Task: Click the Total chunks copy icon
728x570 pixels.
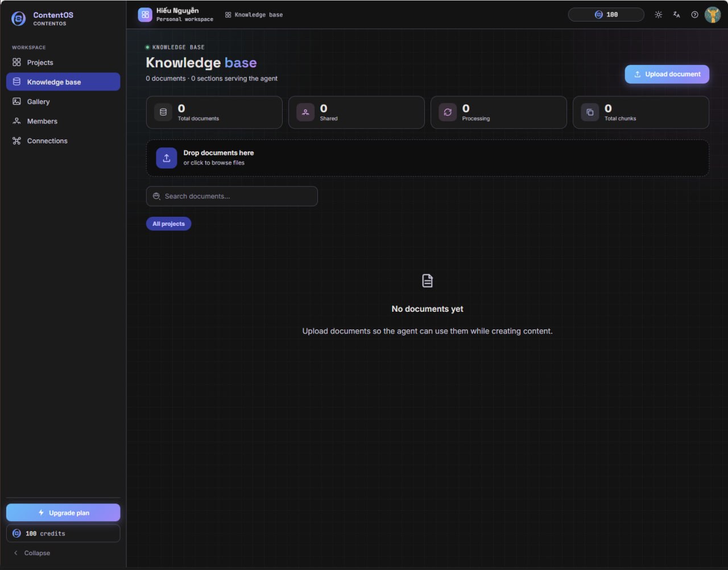Action: click(590, 112)
